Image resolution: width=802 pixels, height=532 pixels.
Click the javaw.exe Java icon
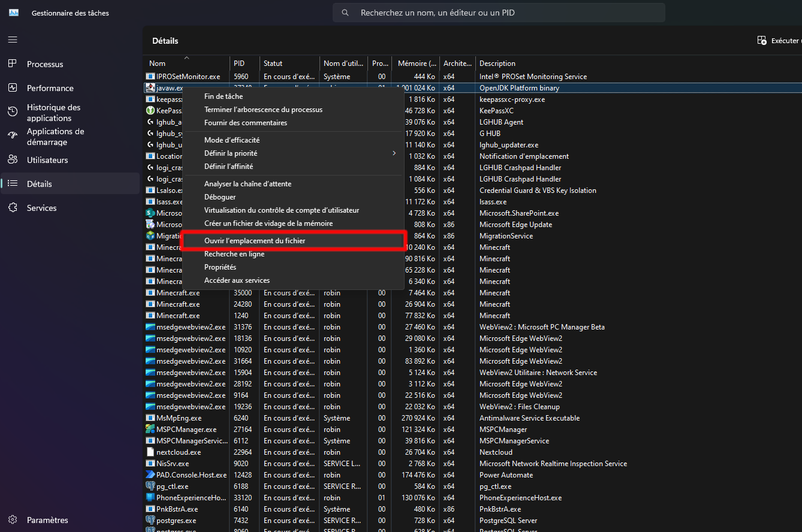tap(150, 88)
